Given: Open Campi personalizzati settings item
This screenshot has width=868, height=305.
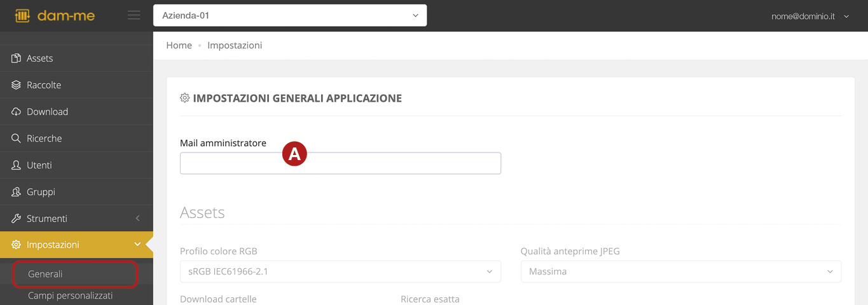Looking at the screenshot, I should click(x=70, y=295).
